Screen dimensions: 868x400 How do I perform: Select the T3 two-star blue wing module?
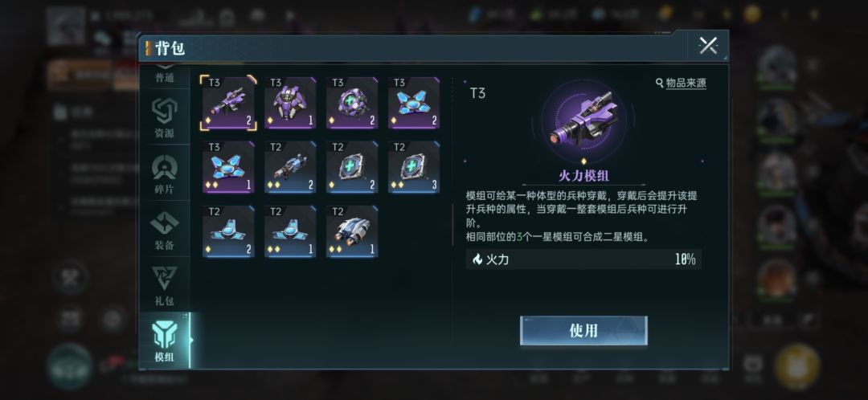(x=228, y=167)
